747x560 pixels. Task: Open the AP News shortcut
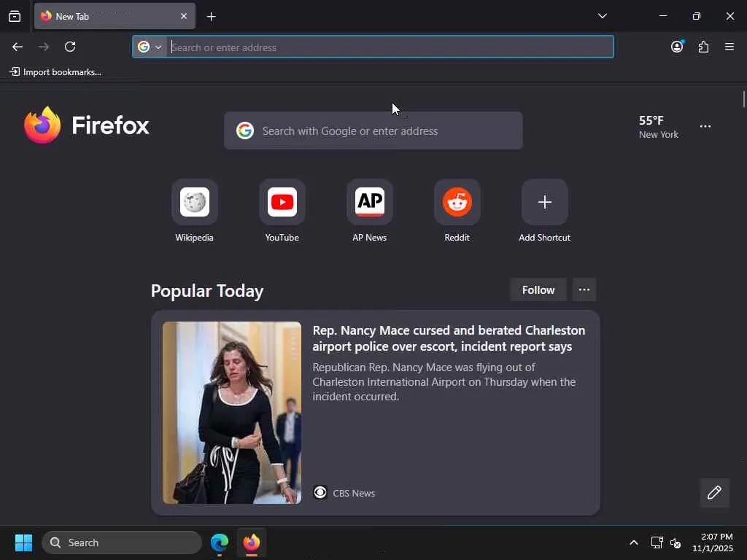(370, 211)
